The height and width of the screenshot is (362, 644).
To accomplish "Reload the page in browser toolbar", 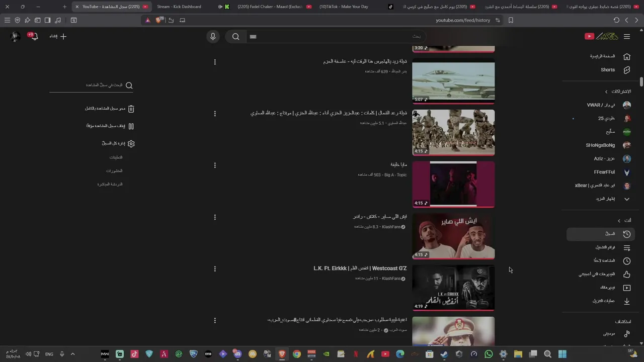I will (x=616, y=20).
